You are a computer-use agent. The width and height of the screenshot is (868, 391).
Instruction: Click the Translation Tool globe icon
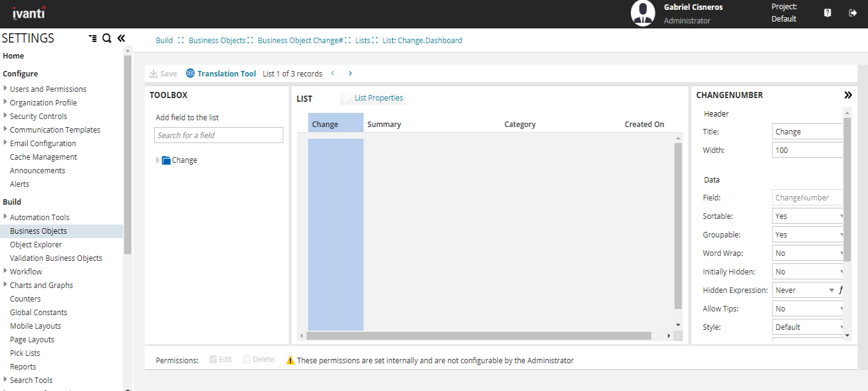[x=190, y=73]
